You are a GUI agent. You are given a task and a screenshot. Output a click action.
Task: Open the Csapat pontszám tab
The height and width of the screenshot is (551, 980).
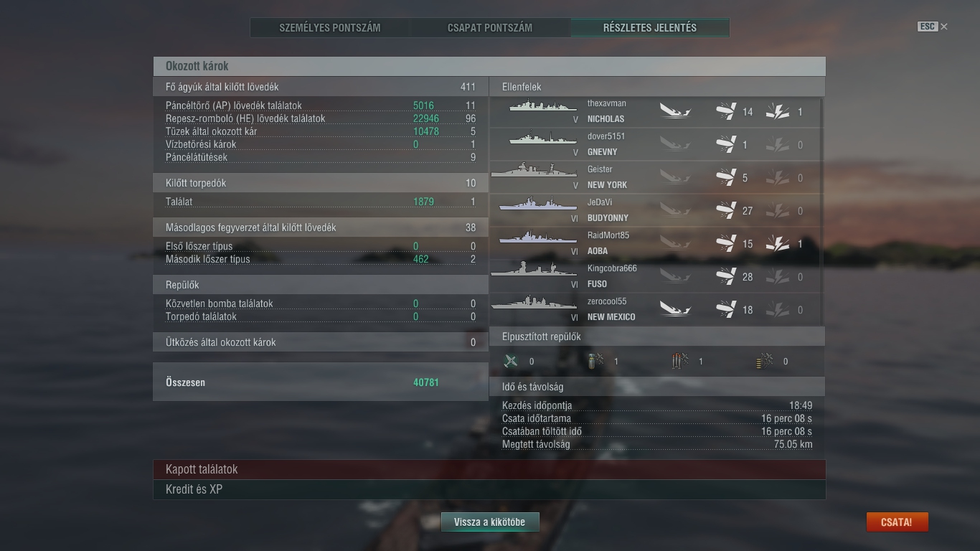[490, 28]
